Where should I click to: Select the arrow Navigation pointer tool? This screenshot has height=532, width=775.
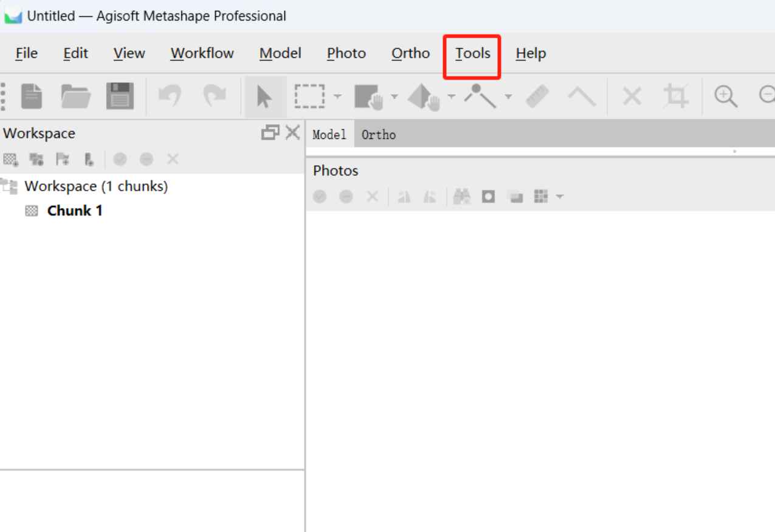(x=264, y=97)
